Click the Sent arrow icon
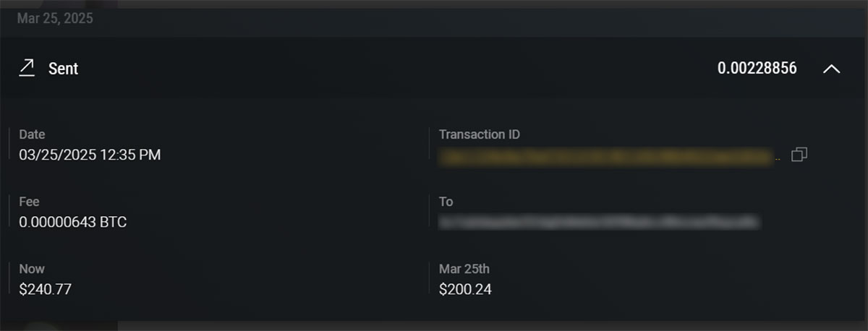 click(27, 69)
